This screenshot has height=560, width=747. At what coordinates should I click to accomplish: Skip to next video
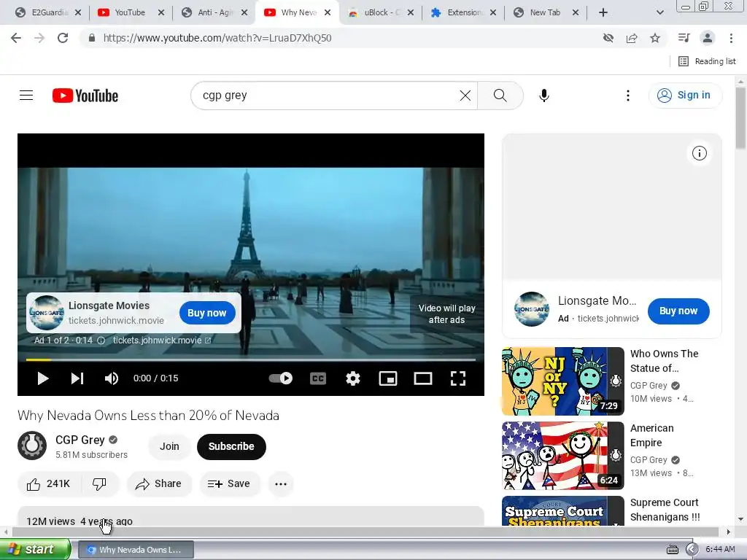[x=77, y=378]
